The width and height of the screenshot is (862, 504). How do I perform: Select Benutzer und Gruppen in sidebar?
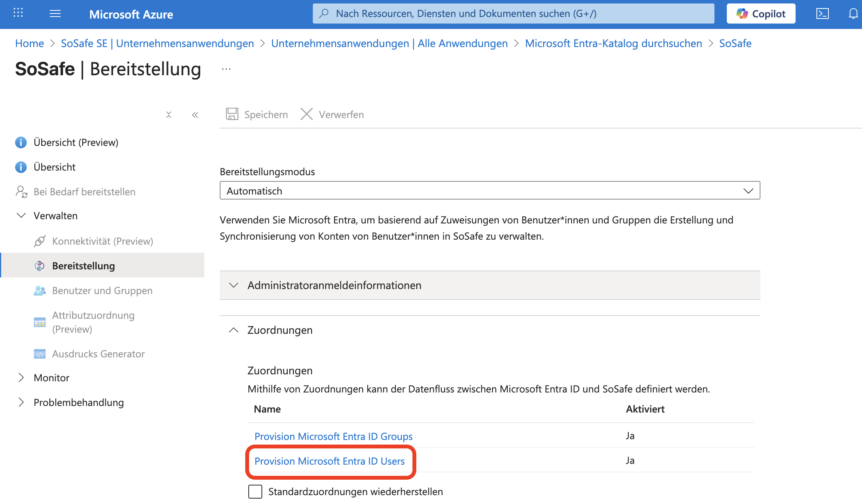(x=102, y=291)
